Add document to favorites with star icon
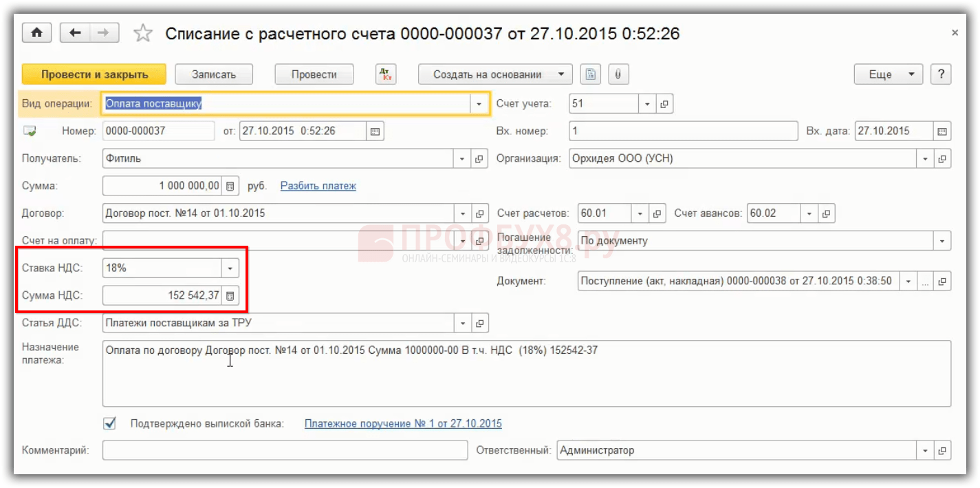 click(142, 33)
